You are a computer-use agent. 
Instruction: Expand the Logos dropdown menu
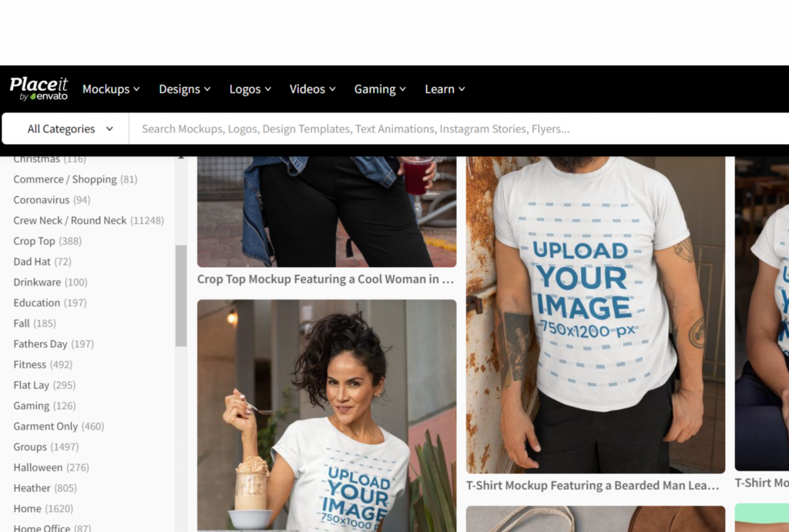(250, 89)
